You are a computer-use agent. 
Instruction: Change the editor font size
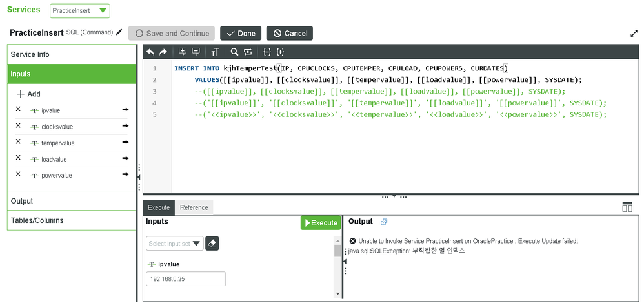[215, 52]
